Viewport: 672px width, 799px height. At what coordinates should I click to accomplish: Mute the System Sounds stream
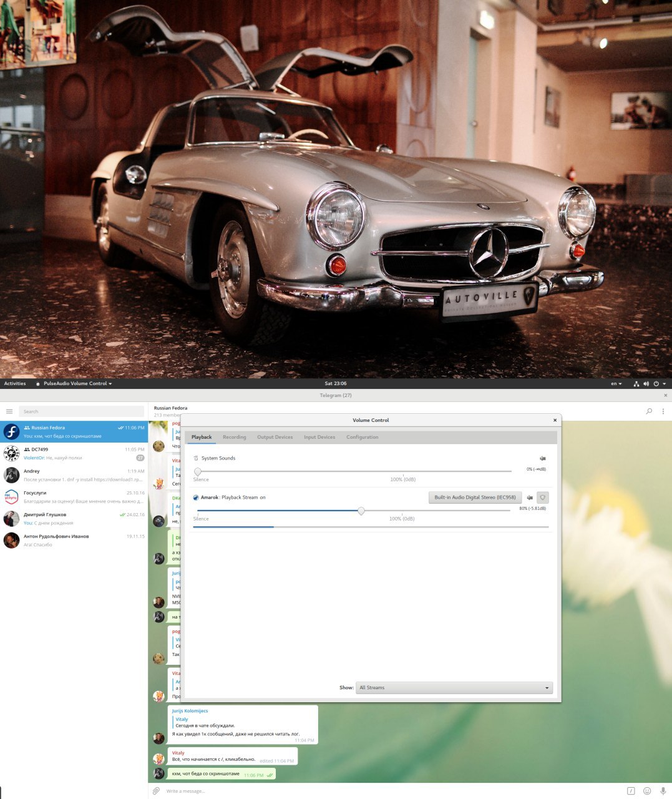coord(542,458)
